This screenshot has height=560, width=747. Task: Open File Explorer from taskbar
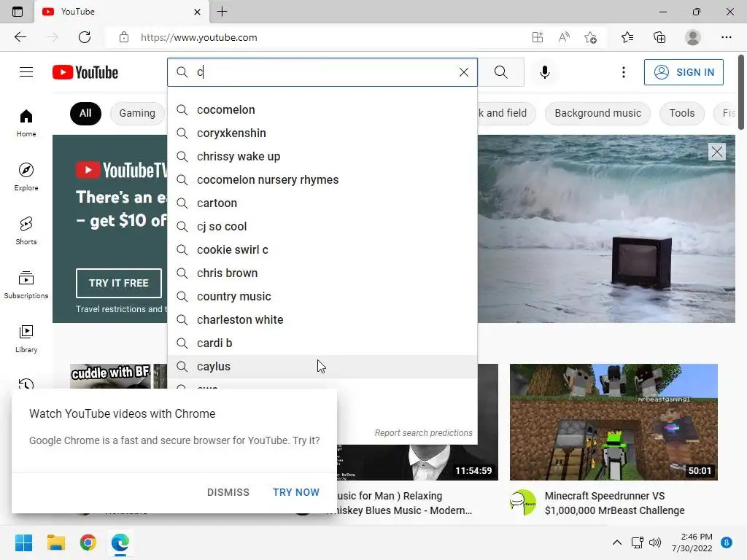click(55, 542)
